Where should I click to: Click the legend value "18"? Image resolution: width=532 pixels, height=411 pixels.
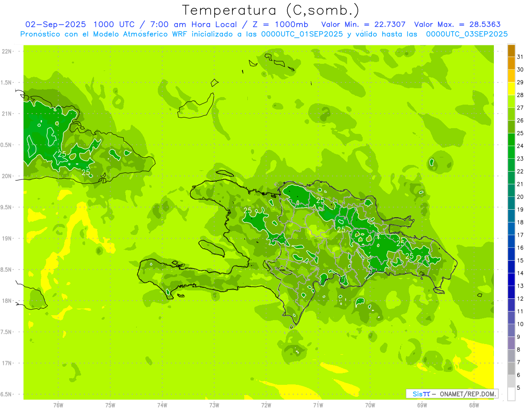click(520, 222)
